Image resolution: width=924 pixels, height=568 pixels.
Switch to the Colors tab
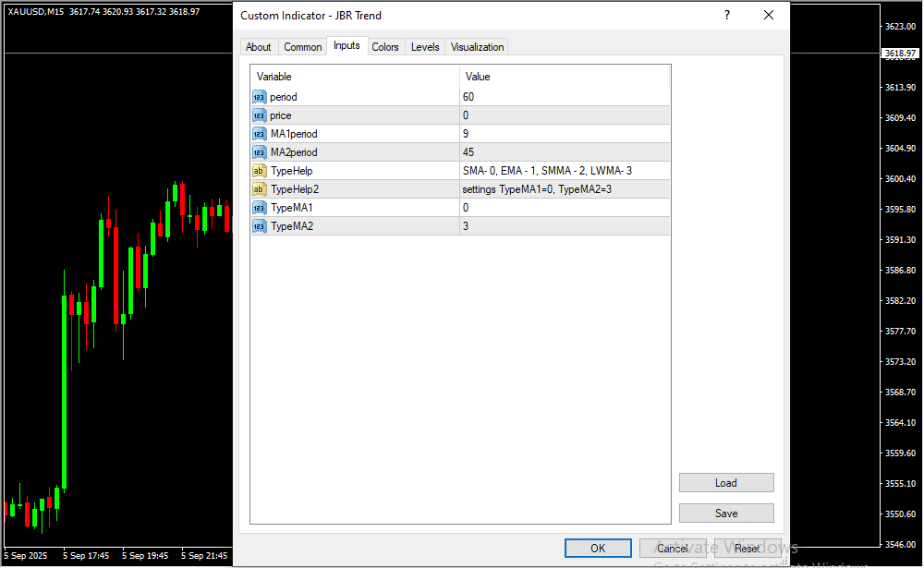(x=385, y=47)
